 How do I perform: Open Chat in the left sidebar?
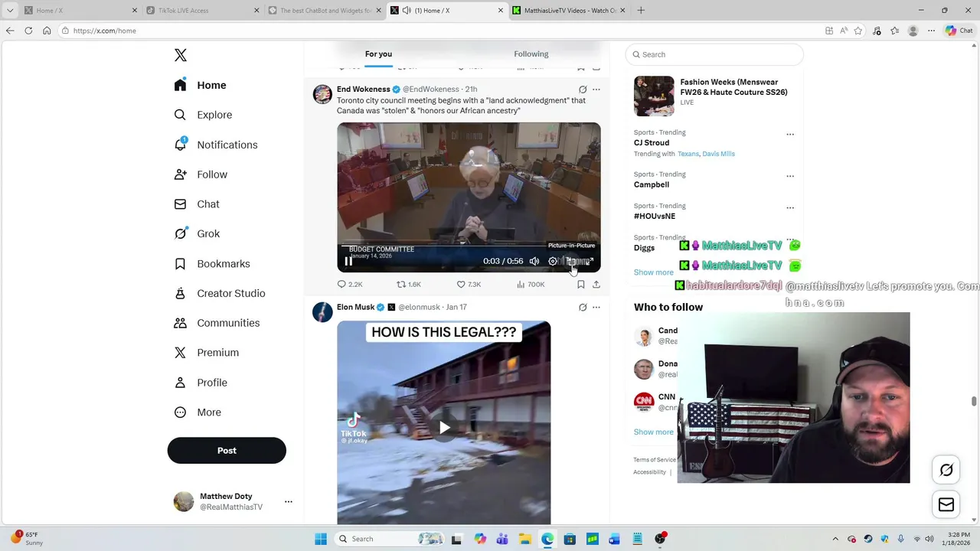pyautogui.click(x=197, y=204)
